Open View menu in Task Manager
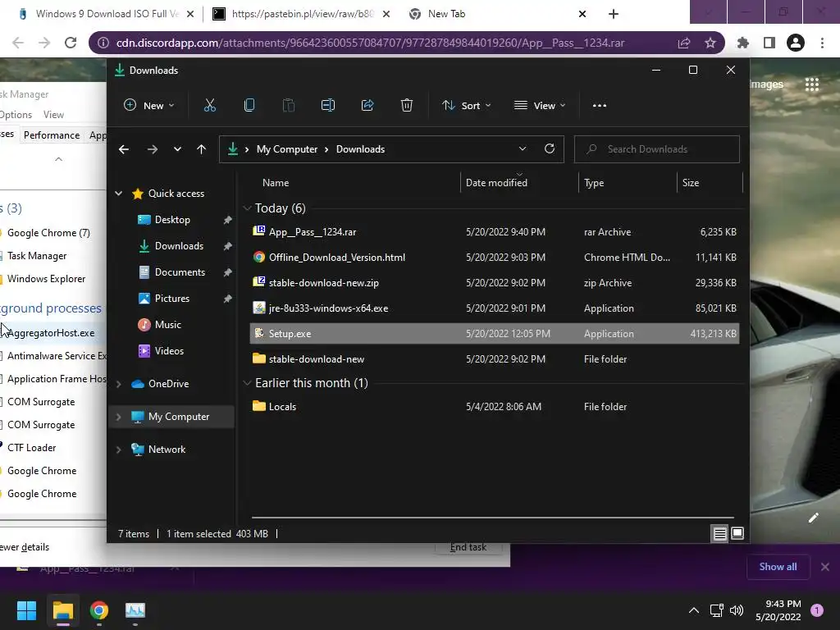The image size is (840, 630). tap(53, 115)
